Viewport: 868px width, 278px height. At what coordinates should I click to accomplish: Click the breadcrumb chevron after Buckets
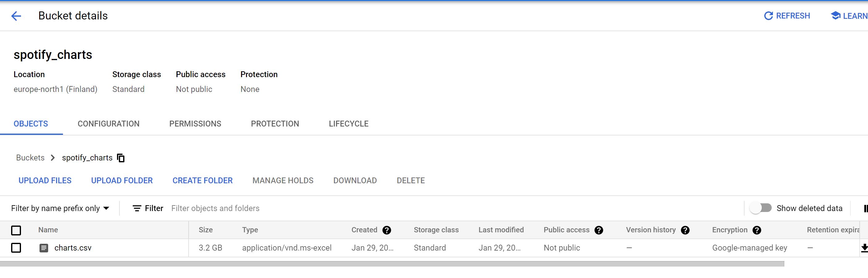[x=52, y=158]
